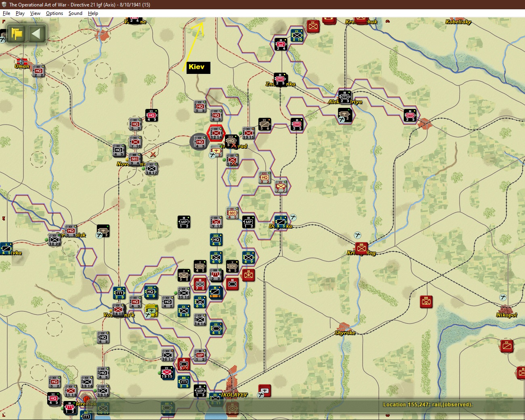The image size is (525, 420).
Task: Select the tan 7-7 motorized infantry counter
Action: (281, 187)
